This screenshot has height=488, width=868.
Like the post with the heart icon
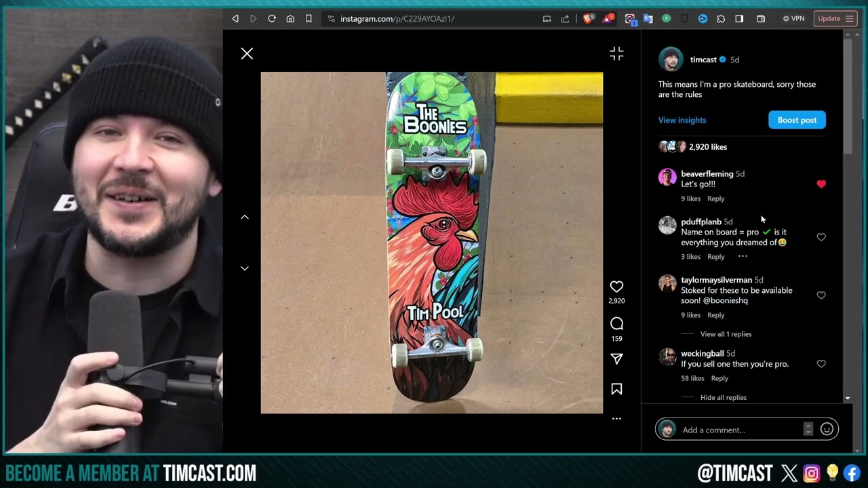616,287
